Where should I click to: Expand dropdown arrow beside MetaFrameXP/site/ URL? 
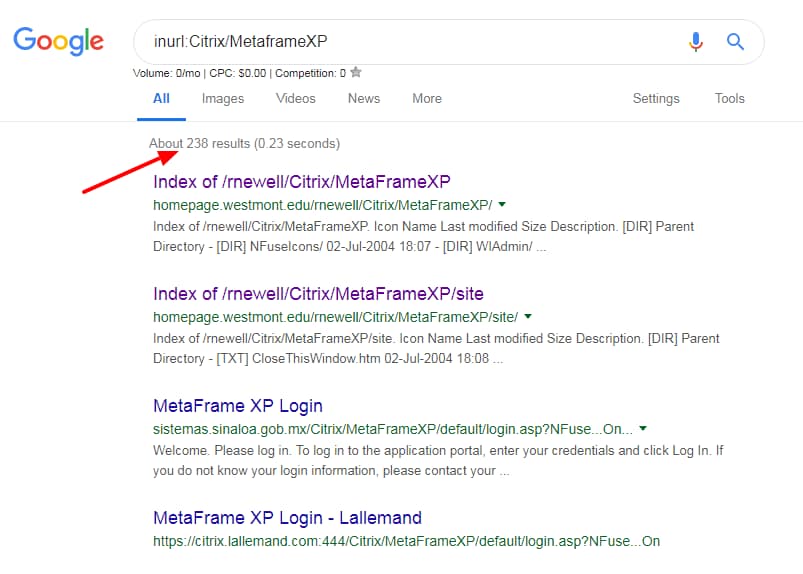coord(528,316)
